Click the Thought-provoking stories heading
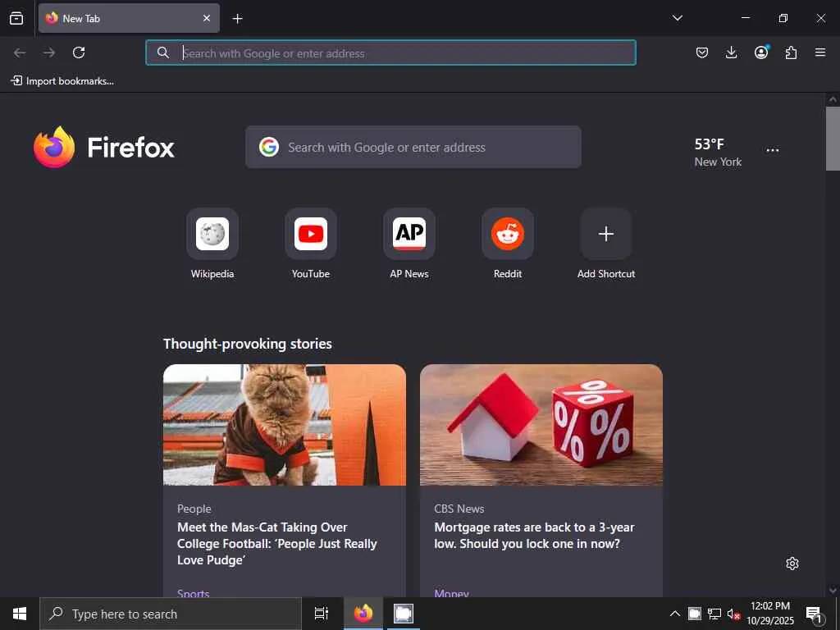840x630 pixels. coord(248,344)
